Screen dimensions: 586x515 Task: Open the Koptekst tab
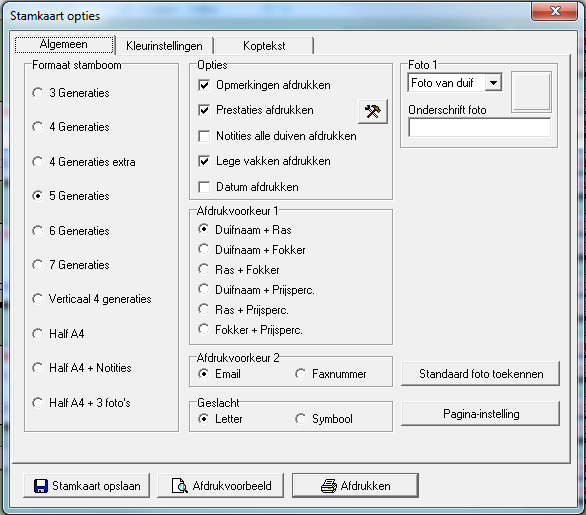click(264, 46)
